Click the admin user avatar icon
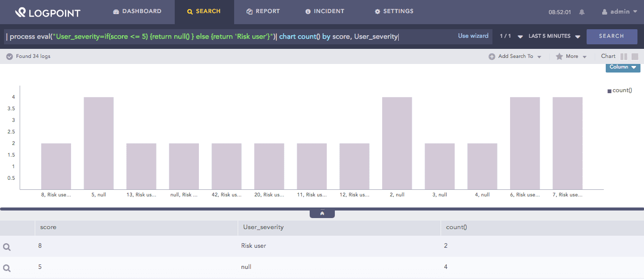The image size is (644, 279). (x=605, y=12)
